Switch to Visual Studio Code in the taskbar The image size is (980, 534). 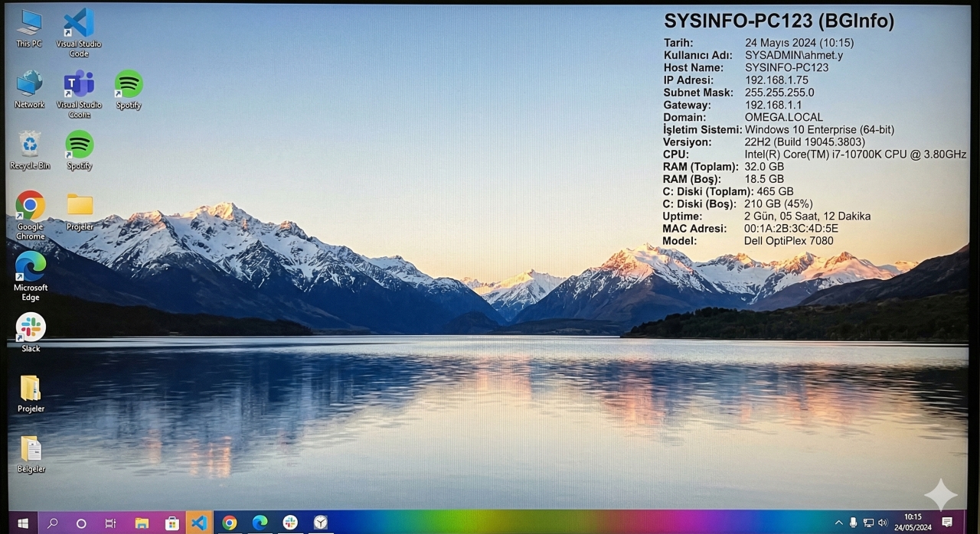click(x=199, y=523)
